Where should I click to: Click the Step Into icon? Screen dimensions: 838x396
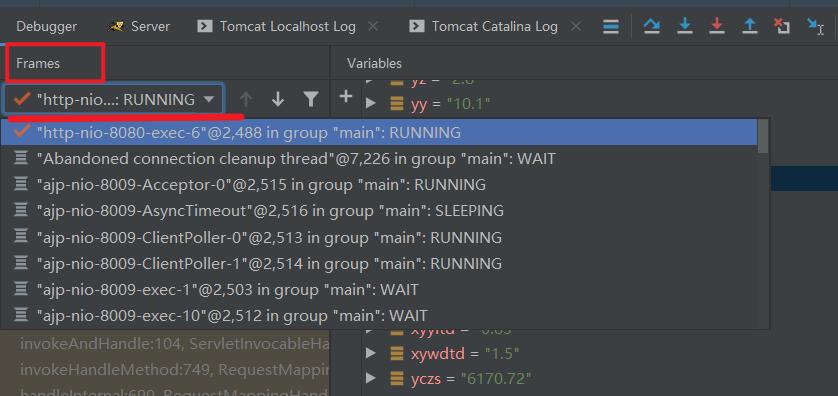pos(685,26)
